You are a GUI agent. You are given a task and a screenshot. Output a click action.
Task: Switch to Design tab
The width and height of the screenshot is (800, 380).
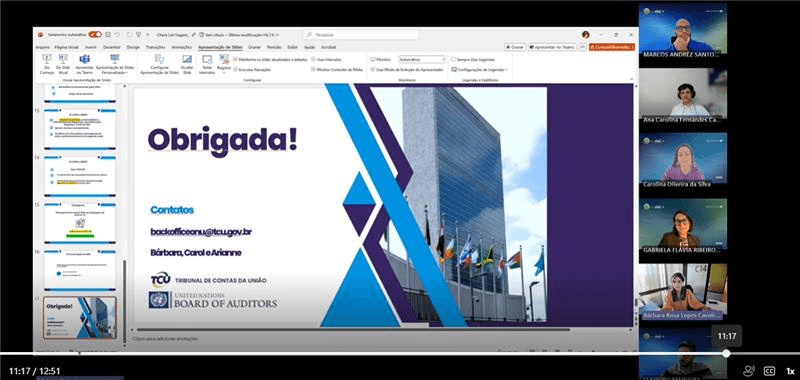point(133,47)
